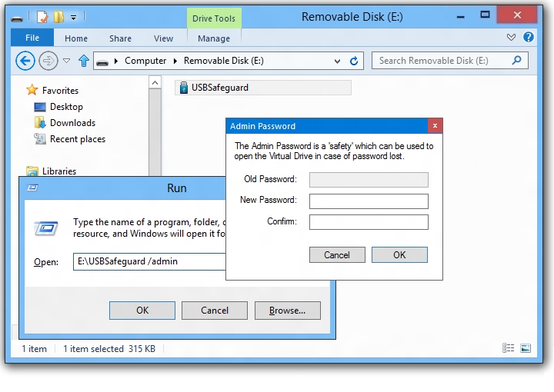Open the Customize Quick Access Toolbar dropdown
The width and height of the screenshot is (554, 392).
point(73,17)
